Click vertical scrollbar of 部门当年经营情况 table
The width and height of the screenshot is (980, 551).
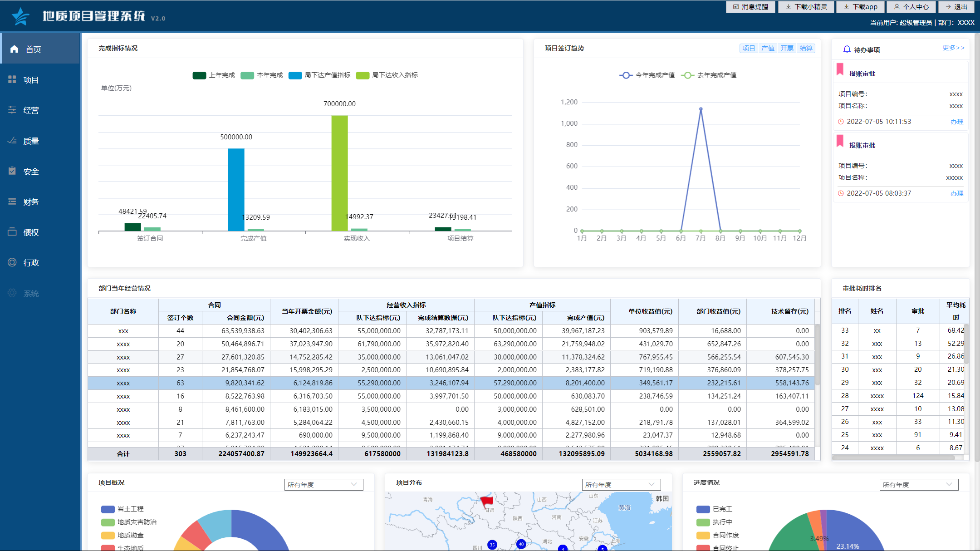[x=817, y=354]
